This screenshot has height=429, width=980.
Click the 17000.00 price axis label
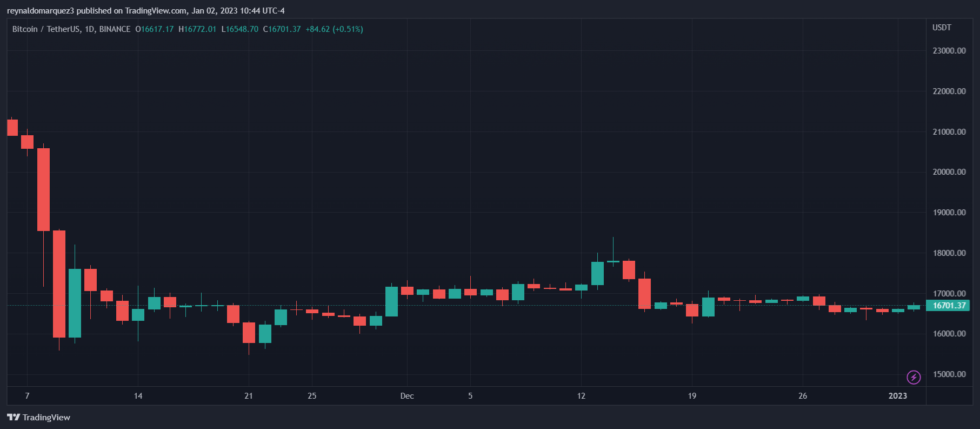[948, 293]
